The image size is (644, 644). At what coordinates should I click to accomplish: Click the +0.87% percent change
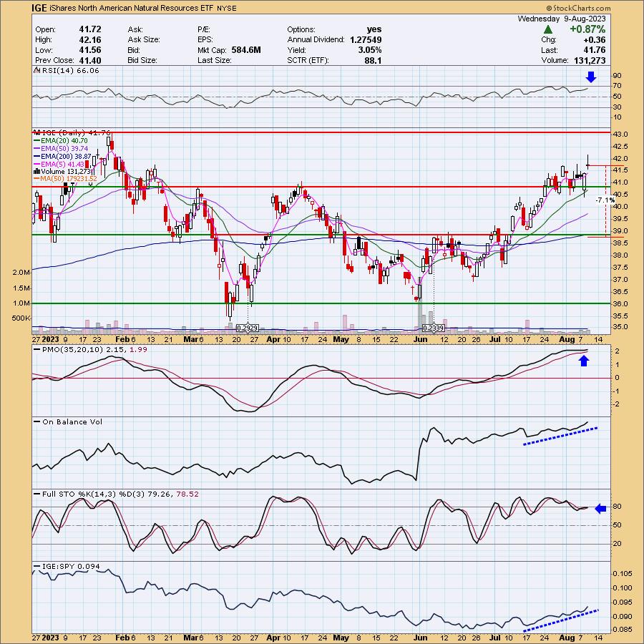click(x=587, y=29)
